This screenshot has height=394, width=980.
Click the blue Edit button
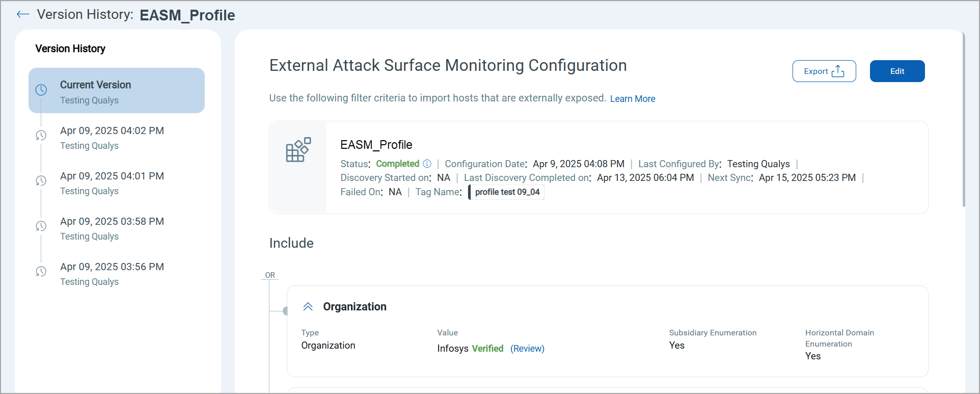(897, 71)
